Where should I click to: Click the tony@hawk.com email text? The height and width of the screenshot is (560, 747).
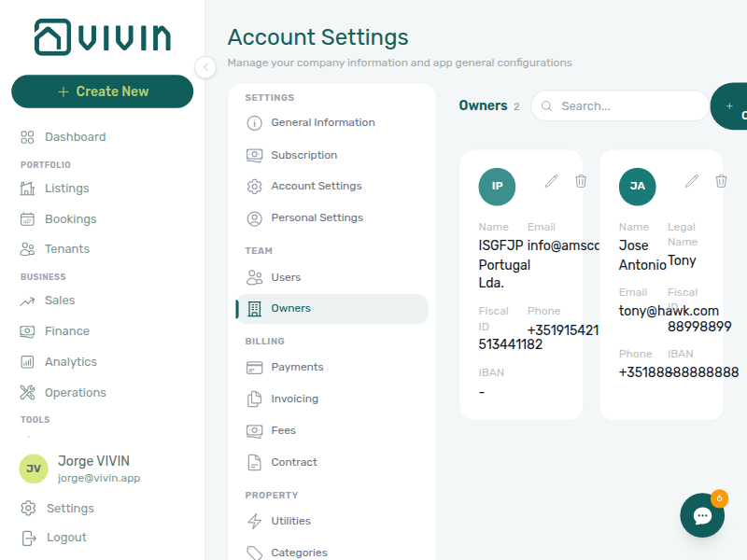(x=669, y=311)
